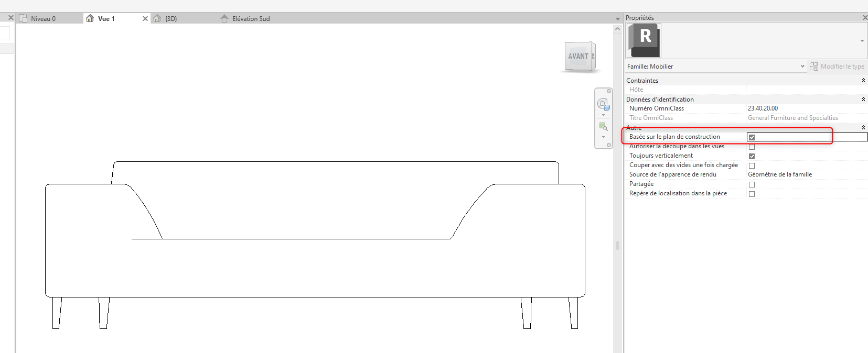
Task: Uncheck Toujours verticalement
Action: (x=752, y=156)
